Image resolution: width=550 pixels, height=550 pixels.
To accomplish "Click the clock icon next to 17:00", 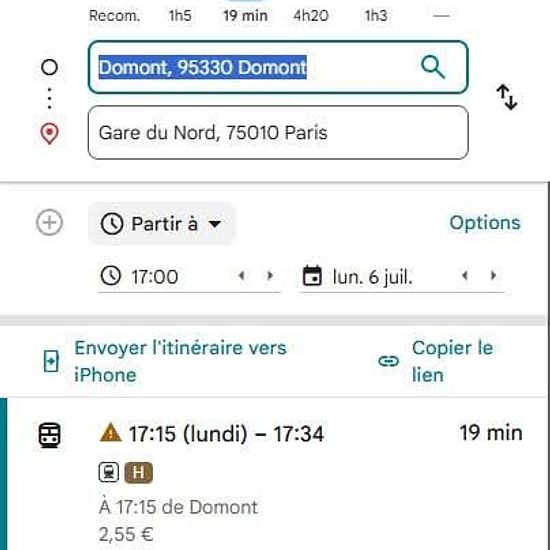I will click(110, 276).
